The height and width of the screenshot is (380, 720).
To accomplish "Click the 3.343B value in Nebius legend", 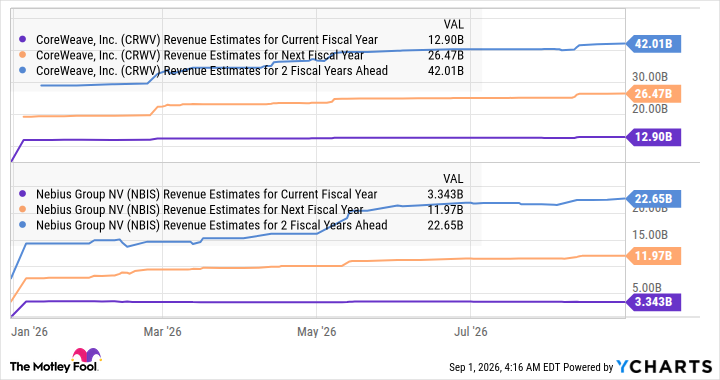I will [x=445, y=194].
